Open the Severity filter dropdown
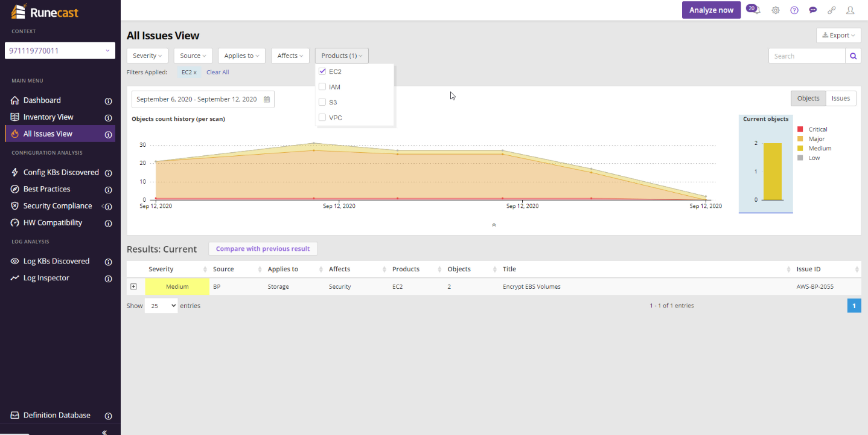Image resolution: width=868 pixels, height=435 pixels. 148,56
